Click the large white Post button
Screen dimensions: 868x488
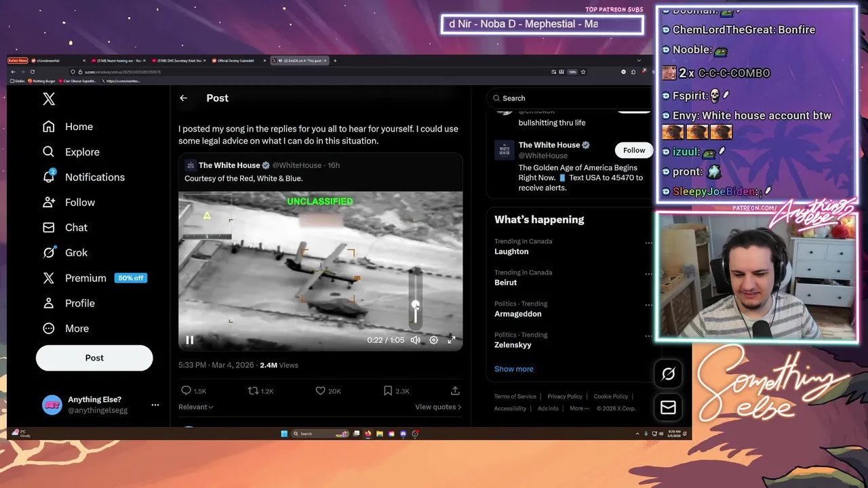click(94, 358)
